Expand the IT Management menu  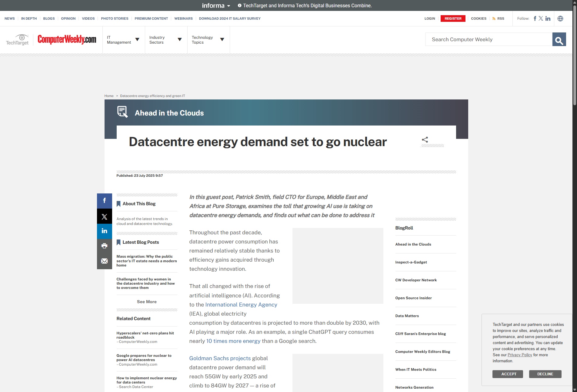coord(123,40)
